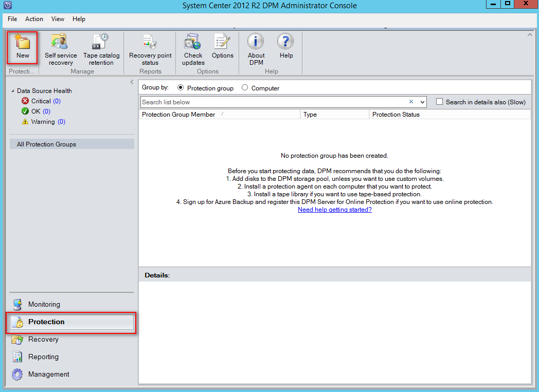Switch to the Recovery workspace

(72, 340)
